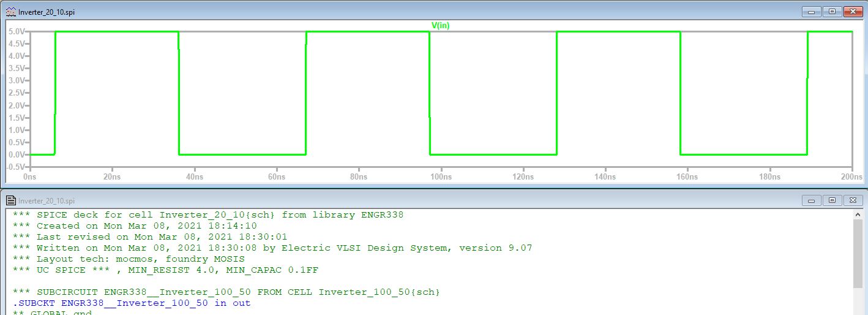
Task: Click the waveform window's title bar icon
Action: coord(10,12)
